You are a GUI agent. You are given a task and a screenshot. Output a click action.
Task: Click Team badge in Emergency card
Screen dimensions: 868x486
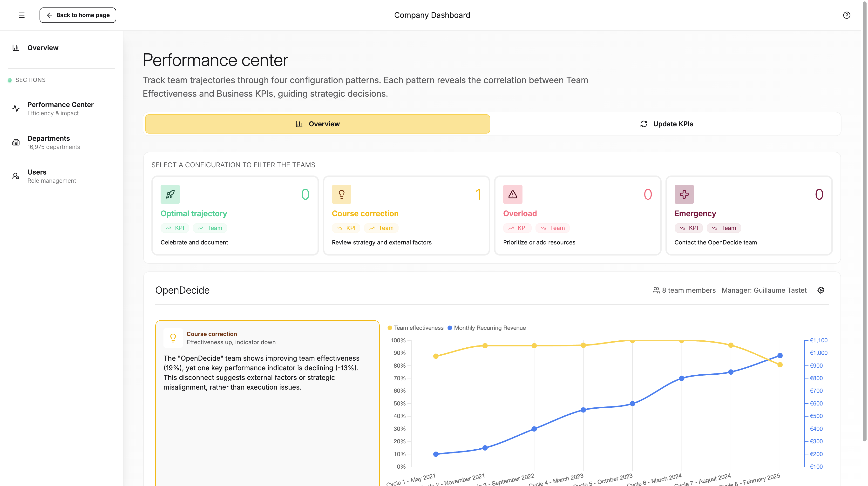[724, 228]
